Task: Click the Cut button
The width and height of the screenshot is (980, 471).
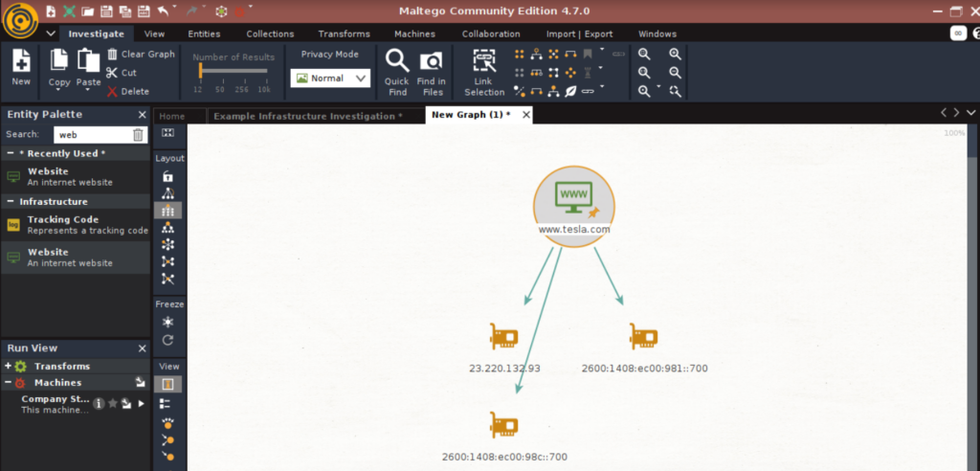Action: click(122, 73)
